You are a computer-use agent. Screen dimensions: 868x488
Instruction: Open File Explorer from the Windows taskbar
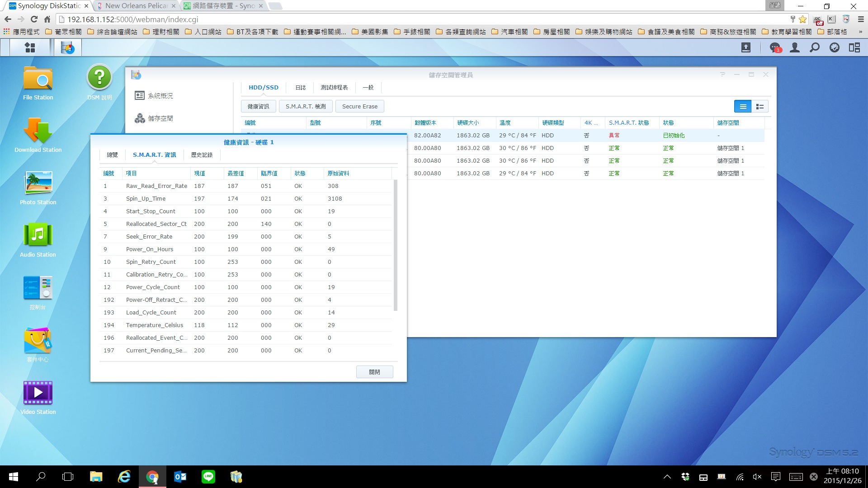96,477
